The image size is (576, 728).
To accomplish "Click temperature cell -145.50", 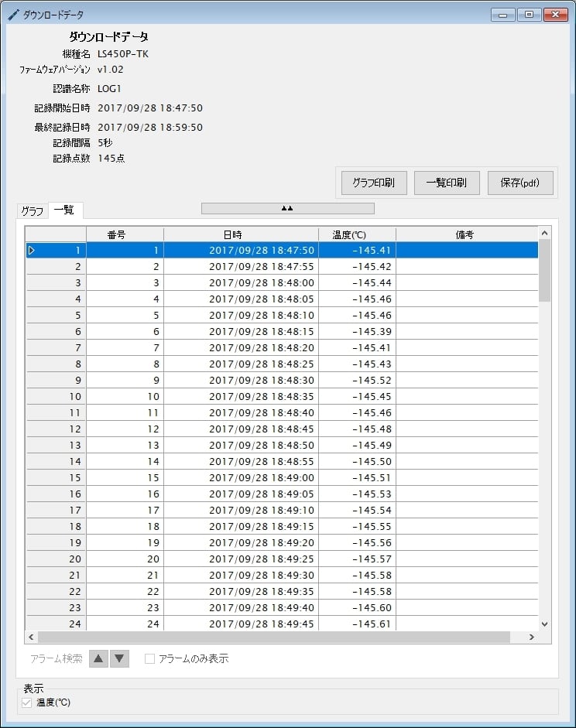I will (x=357, y=462).
